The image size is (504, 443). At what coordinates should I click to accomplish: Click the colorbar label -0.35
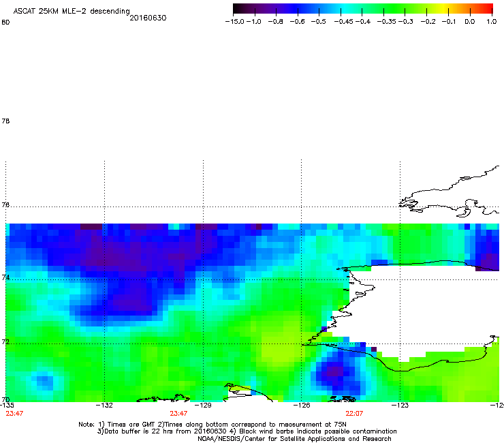(387, 22)
